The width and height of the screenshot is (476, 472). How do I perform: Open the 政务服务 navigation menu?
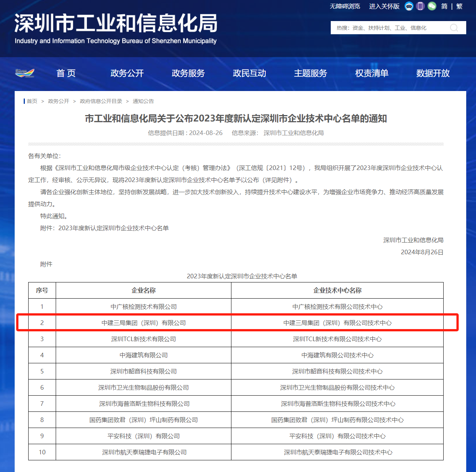click(x=188, y=73)
